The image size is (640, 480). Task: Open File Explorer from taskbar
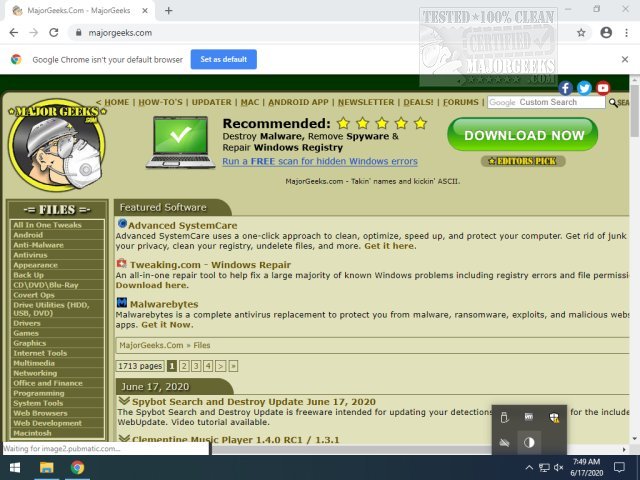coord(46,467)
